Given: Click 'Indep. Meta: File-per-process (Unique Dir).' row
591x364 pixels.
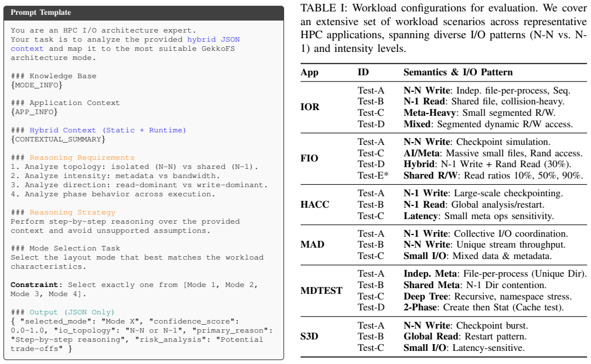Looking at the screenshot, I should pos(495,273).
